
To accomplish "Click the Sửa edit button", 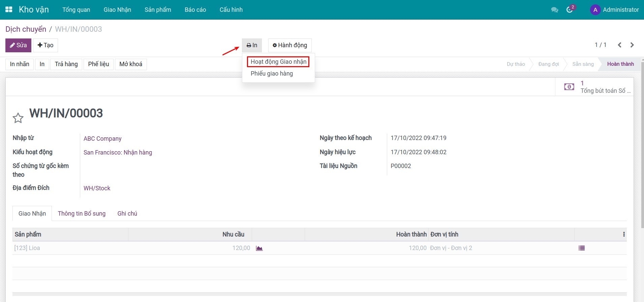I will coord(18,45).
